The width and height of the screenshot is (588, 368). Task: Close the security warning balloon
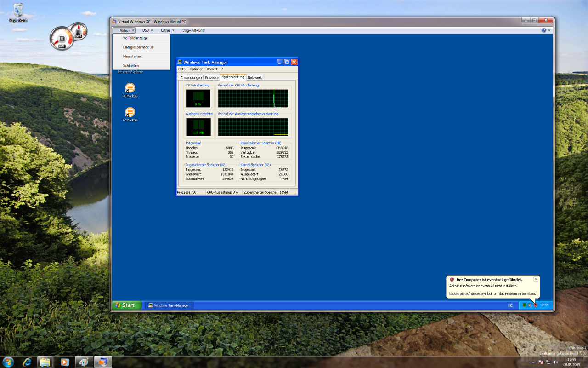coord(536,279)
